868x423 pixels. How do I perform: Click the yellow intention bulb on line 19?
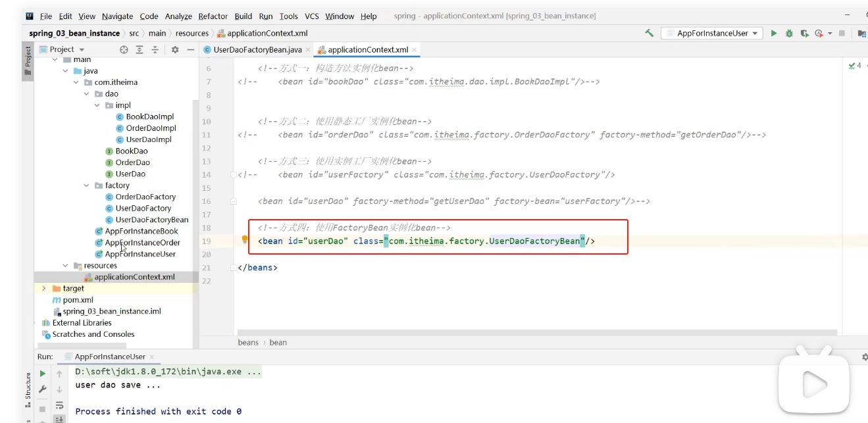(x=245, y=239)
